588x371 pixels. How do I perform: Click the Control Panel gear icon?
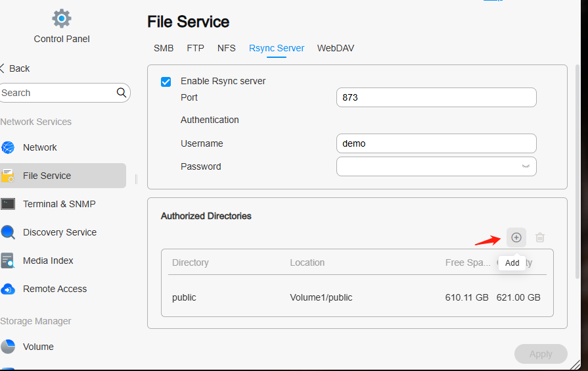click(62, 18)
